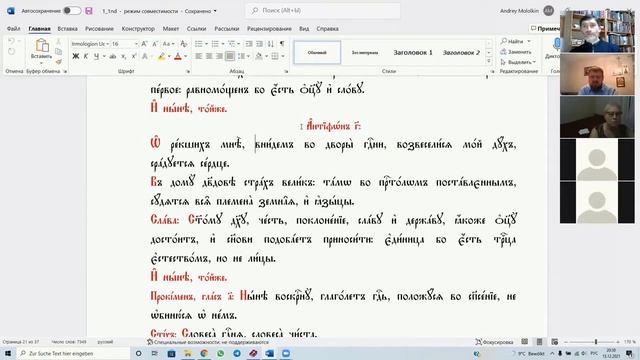Open the Выделить dropdown

[518, 62]
